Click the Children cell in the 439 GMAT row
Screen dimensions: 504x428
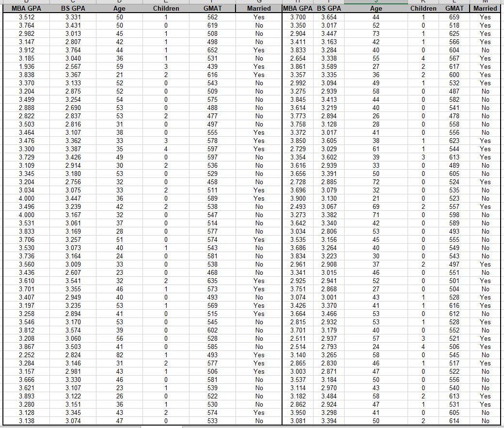[x=166, y=66]
